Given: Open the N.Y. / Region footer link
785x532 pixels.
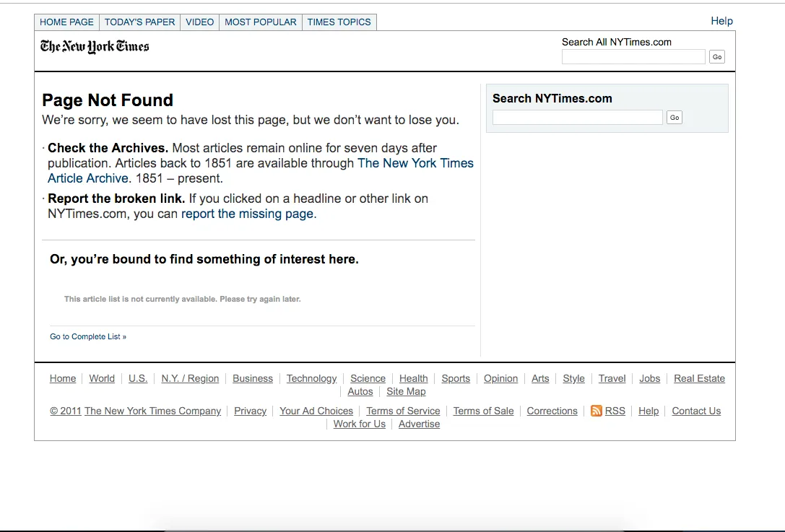Looking at the screenshot, I should pyautogui.click(x=190, y=378).
